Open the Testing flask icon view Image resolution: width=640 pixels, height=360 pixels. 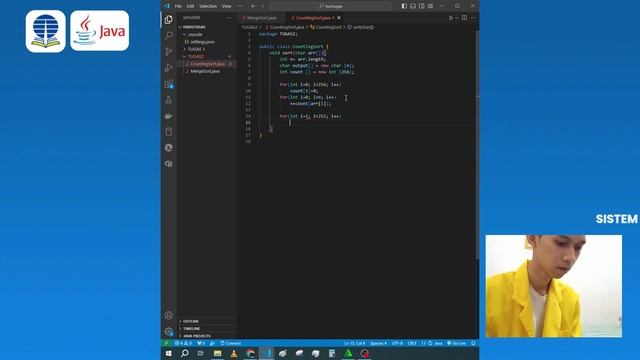tap(169, 100)
